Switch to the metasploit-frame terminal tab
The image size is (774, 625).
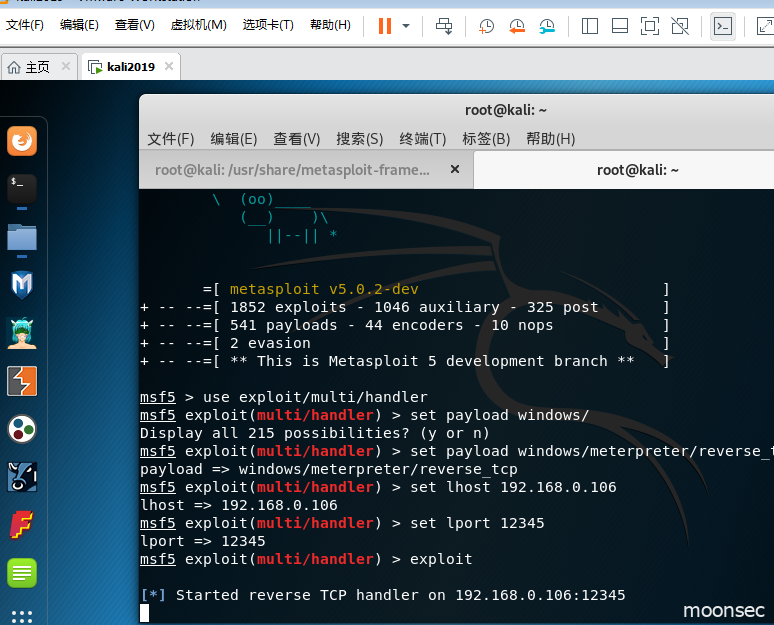pos(292,170)
